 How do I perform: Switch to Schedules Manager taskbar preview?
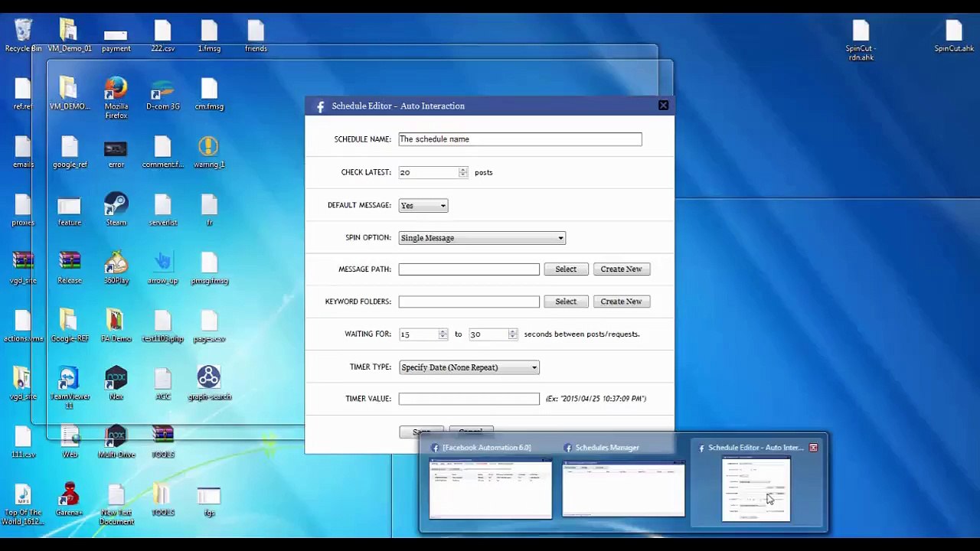[623, 488]
